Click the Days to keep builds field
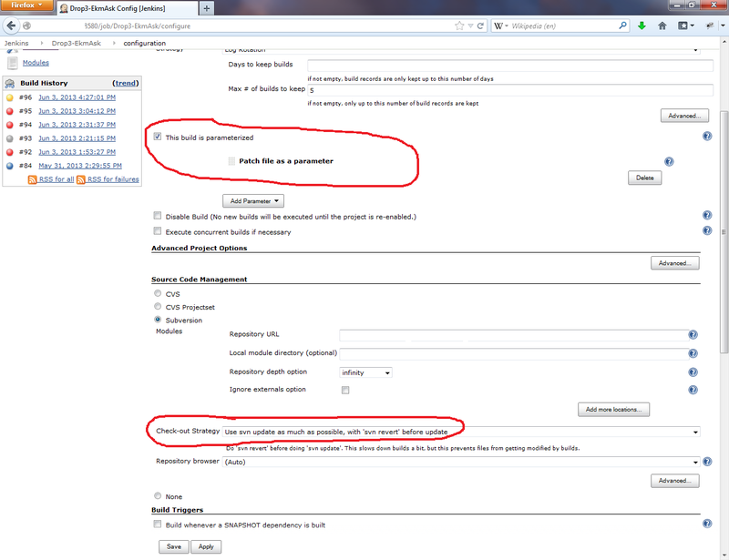 pos(510,65)
